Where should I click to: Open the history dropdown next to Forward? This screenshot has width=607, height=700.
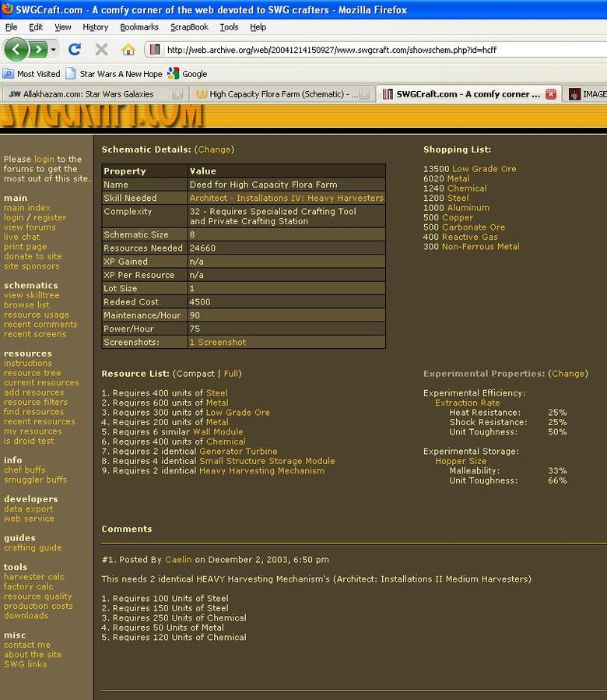(54, 50)
